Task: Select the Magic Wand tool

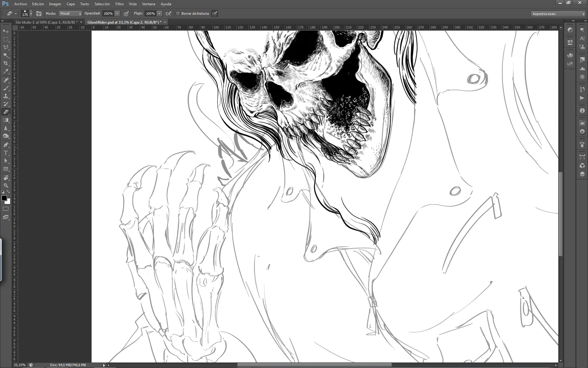Action: [x=6, y=55]
